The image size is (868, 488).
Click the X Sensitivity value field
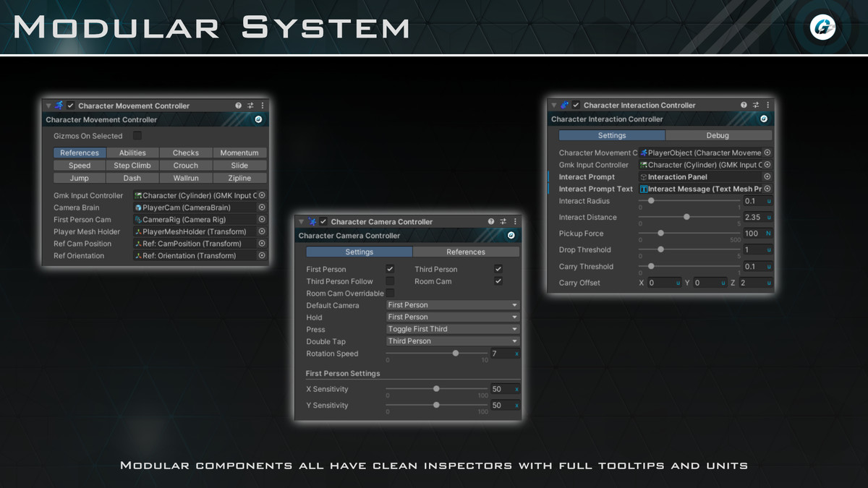tap(505, 388)
